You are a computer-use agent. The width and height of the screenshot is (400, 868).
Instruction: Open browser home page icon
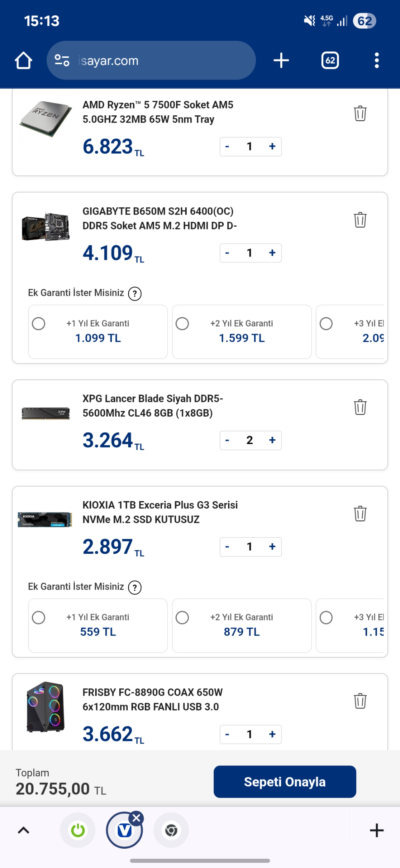23,61
